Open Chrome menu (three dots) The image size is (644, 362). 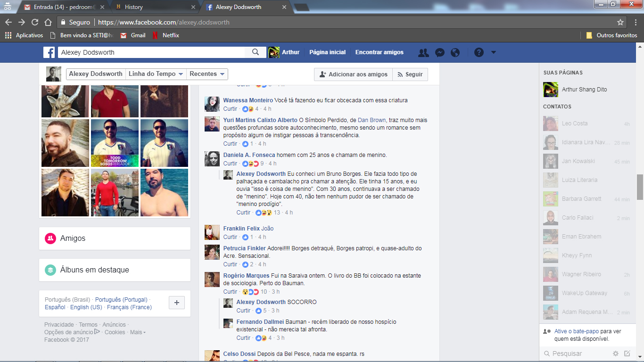pyautogui.click(x=635, y=22)
